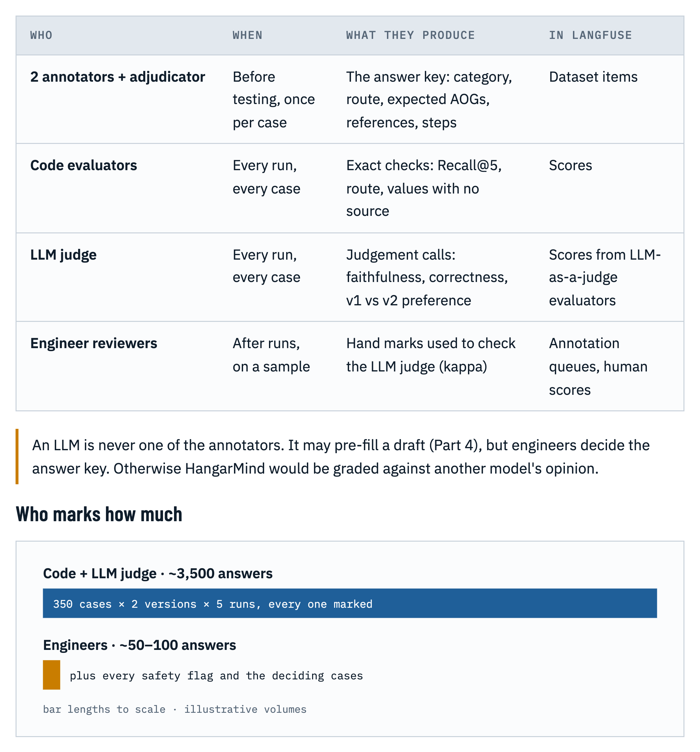The image size is (700, 752).
Task: Select the '2 annotators + adjudicator' row label
Action: (118, 77)
